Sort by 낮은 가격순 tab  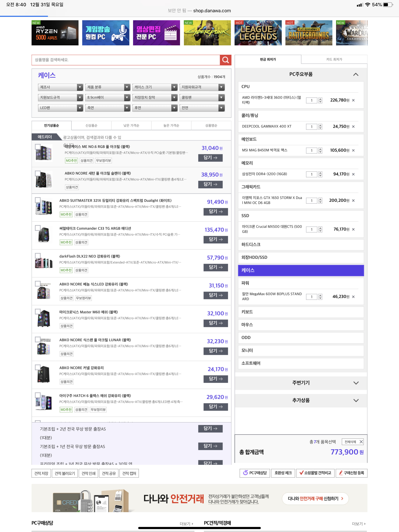click(131, 126)
